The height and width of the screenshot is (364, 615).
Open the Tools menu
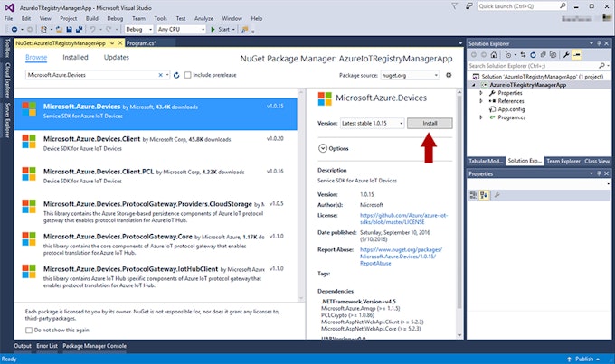(x=160, y=18)
